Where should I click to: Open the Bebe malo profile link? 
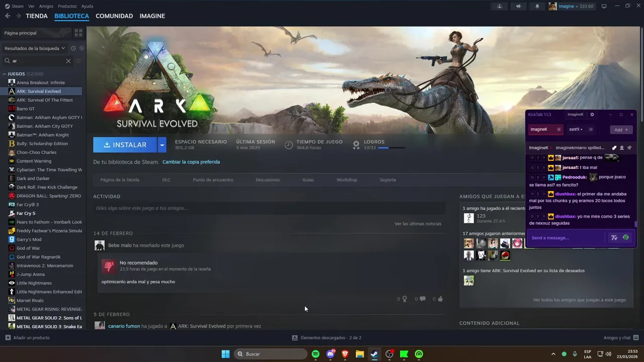[x=120, y=245]
